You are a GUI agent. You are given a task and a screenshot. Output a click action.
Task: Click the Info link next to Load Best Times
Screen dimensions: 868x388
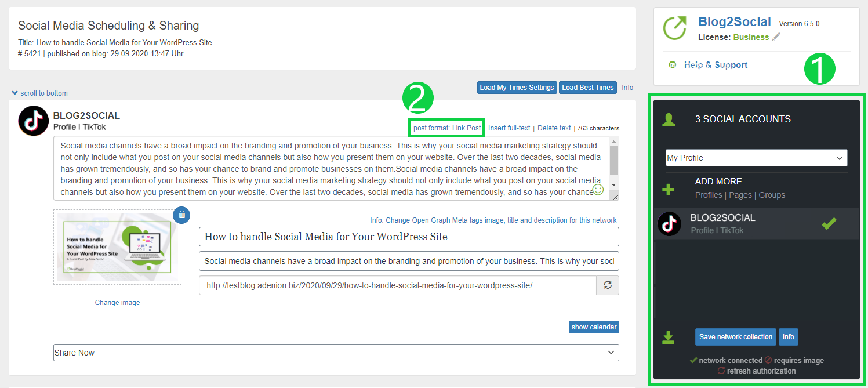[x=627, y=88]
